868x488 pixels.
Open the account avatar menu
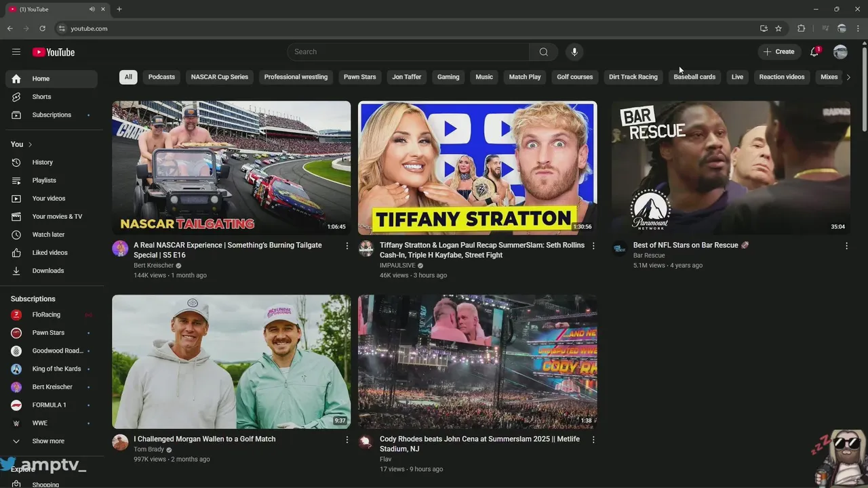(x=840, y=52)
